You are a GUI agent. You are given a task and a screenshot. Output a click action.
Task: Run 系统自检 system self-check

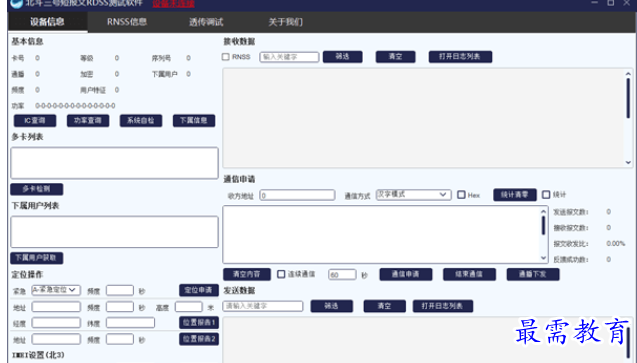click(141, 121)
